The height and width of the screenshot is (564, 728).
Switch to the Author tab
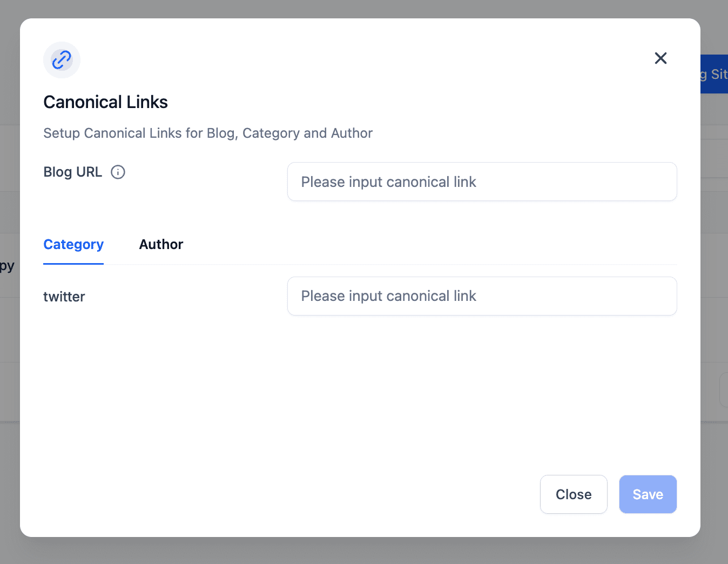pos(161,244)
